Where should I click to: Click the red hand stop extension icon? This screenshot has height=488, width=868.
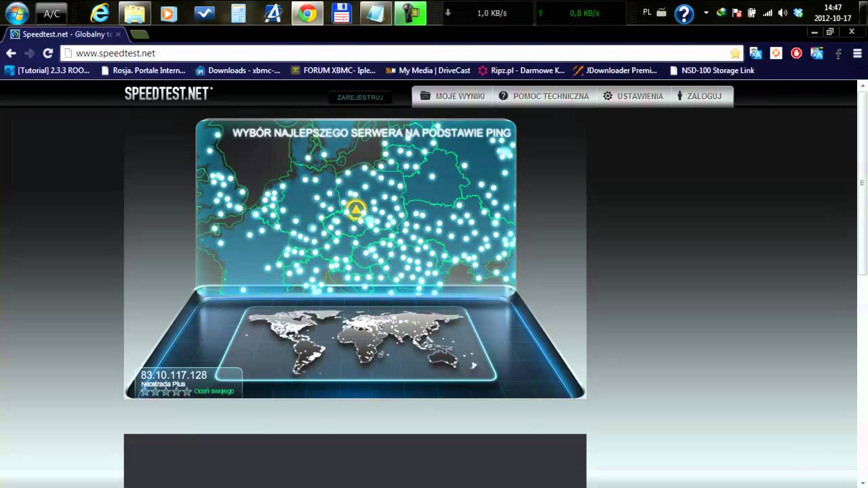796,53
